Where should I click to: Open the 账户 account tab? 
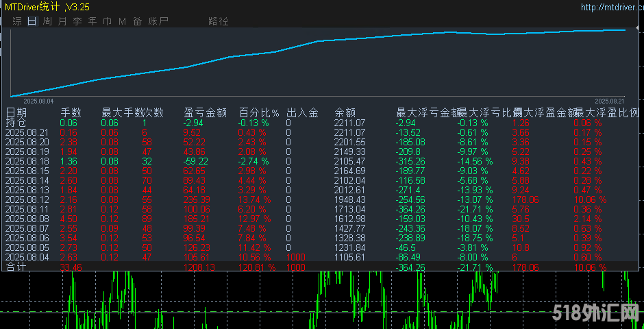pos(158,21)
